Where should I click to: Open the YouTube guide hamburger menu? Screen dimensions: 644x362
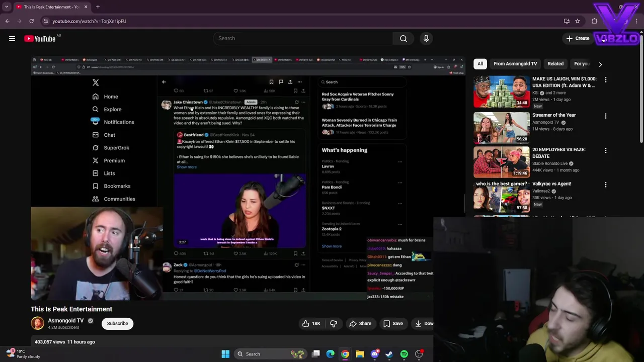(12, 38)
